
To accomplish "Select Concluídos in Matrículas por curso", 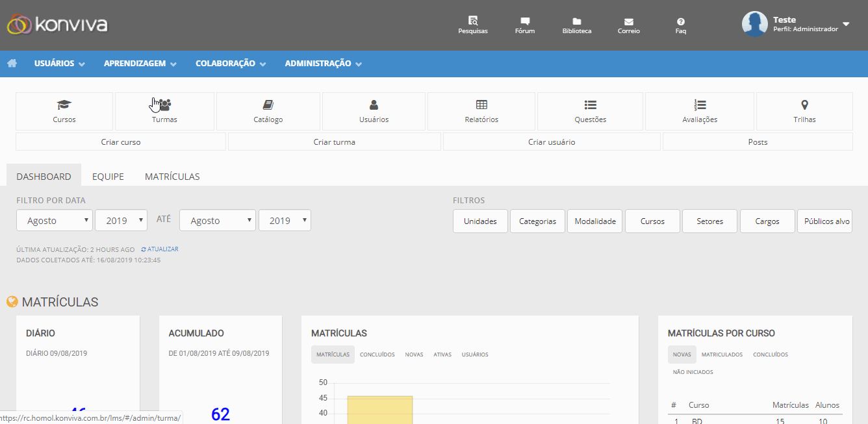I will (x=771, y=355).
